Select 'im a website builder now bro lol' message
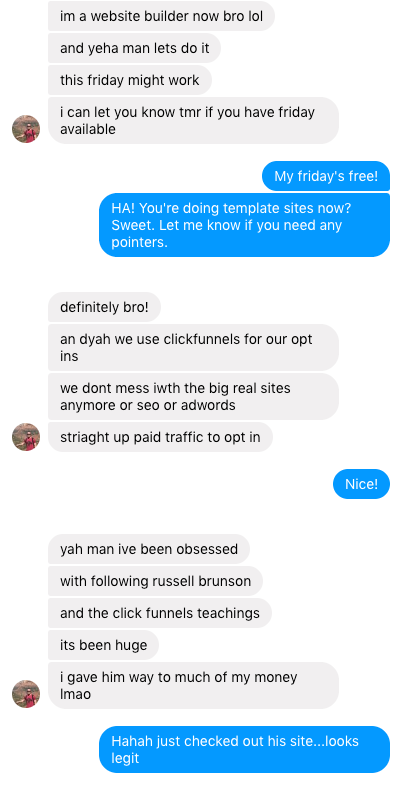 [x=161, y=16]
